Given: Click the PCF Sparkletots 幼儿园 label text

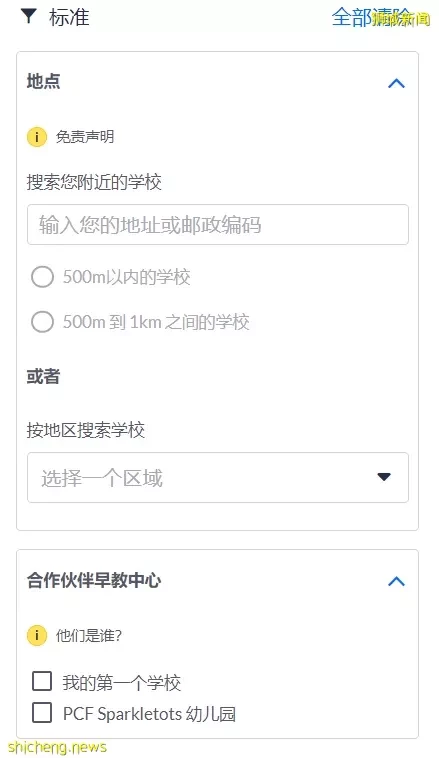Looking at the screenshot, I should point(149,714).
